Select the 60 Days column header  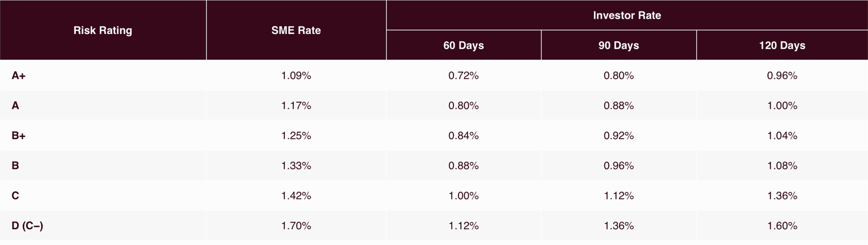pyautogui.click(x=463, y=45)
